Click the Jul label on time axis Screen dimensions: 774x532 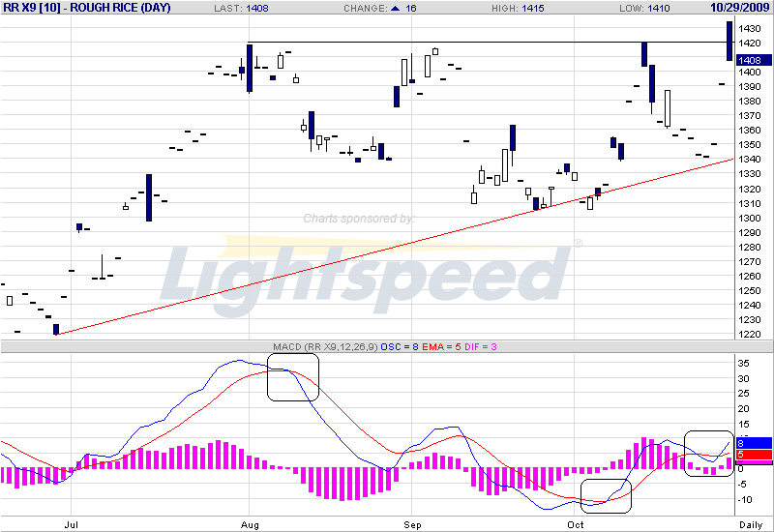coord(71,524)
